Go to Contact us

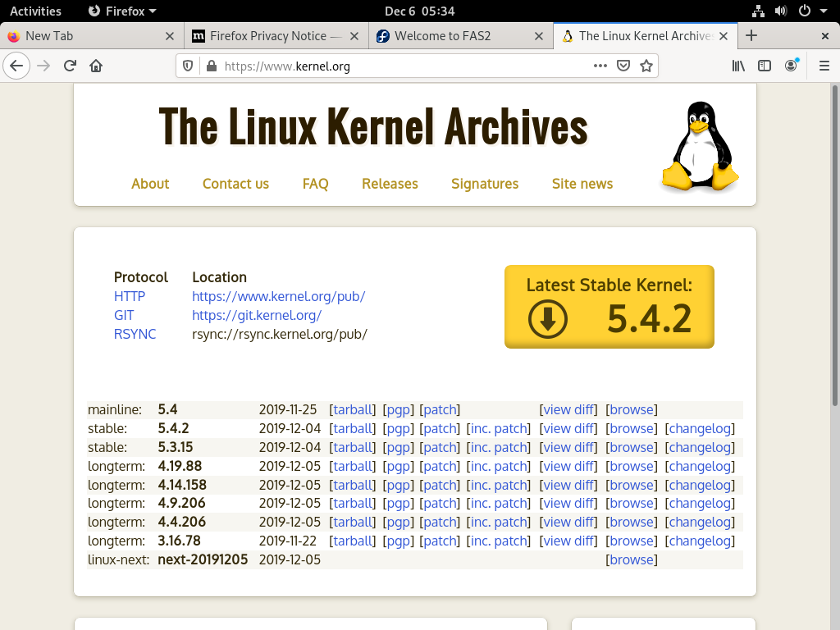[x=235, y=184]
